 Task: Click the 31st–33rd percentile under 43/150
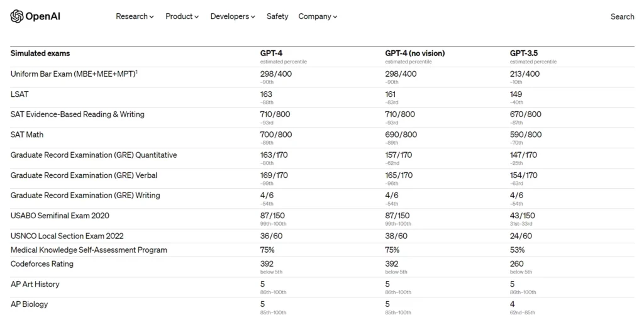pos(521,224)
